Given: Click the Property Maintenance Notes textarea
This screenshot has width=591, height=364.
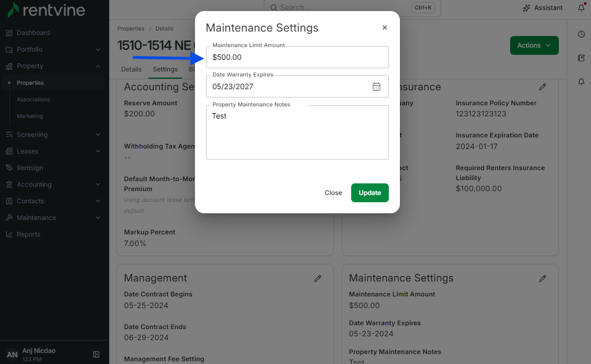Looking at the screenshot, I should 297,132.
